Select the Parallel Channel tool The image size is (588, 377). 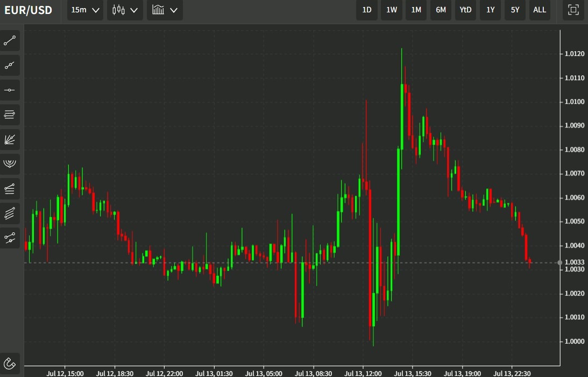coord(10,214)
